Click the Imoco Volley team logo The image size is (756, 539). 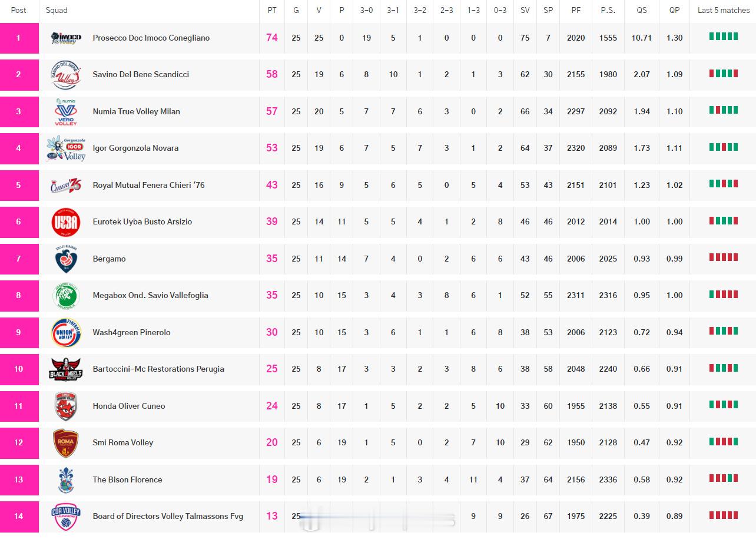[66, 38]
